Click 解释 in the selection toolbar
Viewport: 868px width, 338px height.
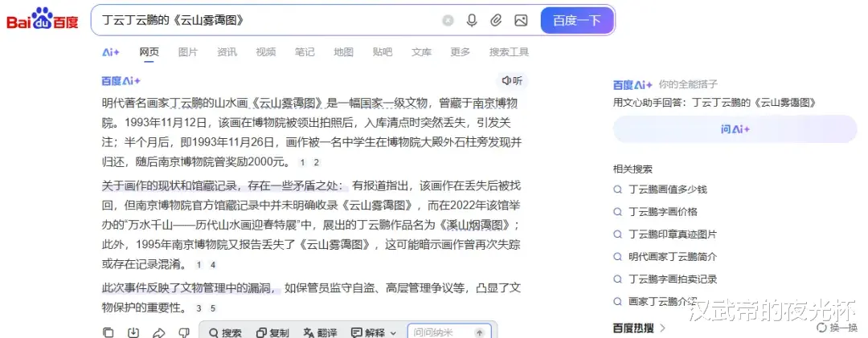(x=369, y=333)
